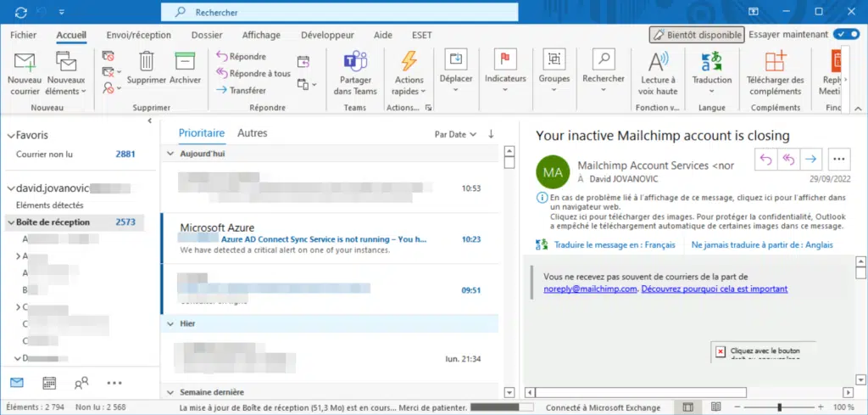This screenshot has width=868, height=415.
Task: Click the Bientôt disponible button
Action: click(x=697, y=34)
